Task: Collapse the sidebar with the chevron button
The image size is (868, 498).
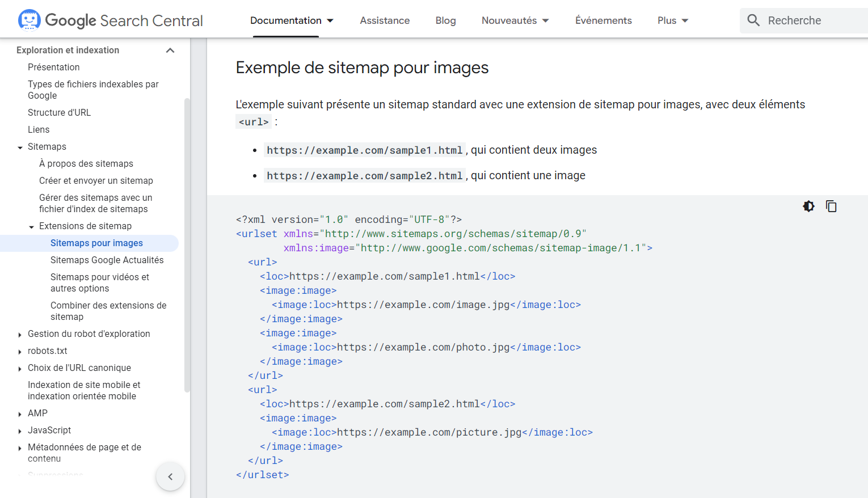Action: click(170, 476)
